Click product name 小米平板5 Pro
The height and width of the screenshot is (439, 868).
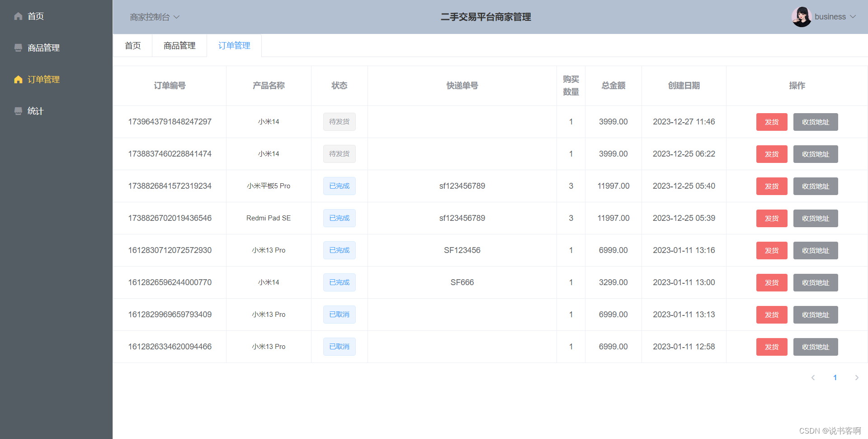click(x=269, y=186)
